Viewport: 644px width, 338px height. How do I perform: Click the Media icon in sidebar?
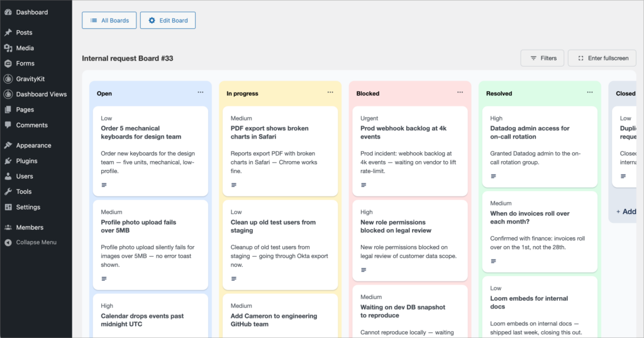[8, 48]
